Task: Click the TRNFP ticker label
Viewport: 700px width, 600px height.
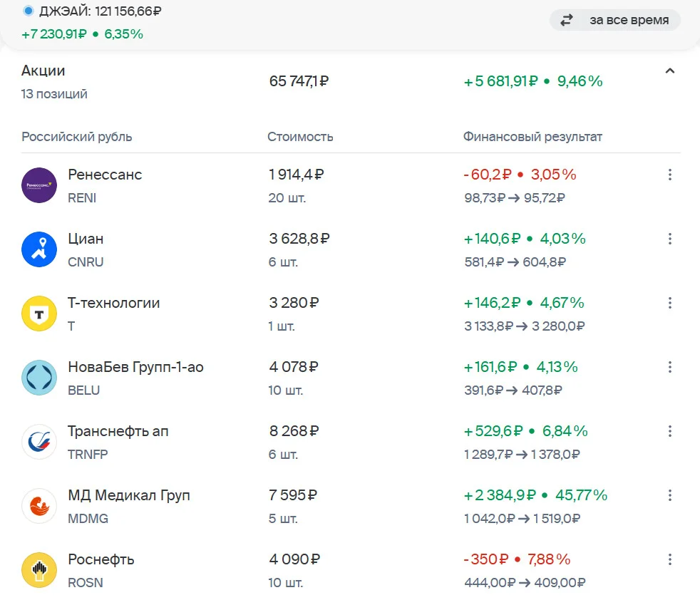Action: click(88, 455)
